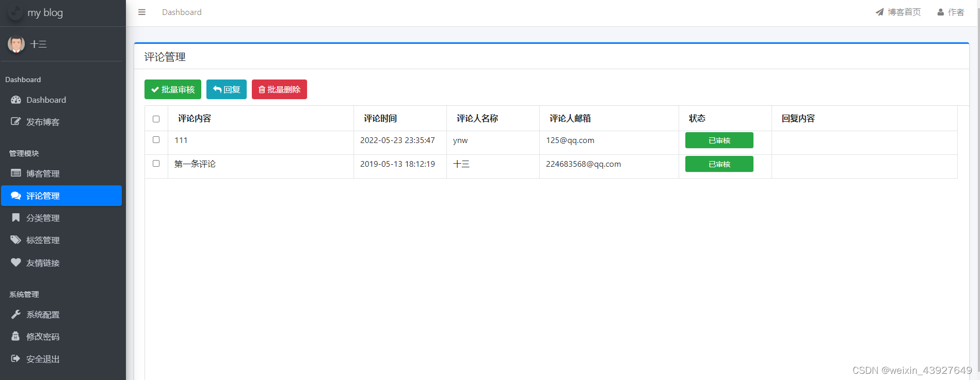Click comment content 第一条评论
The image size is (980, 380).
click(195, 164)
